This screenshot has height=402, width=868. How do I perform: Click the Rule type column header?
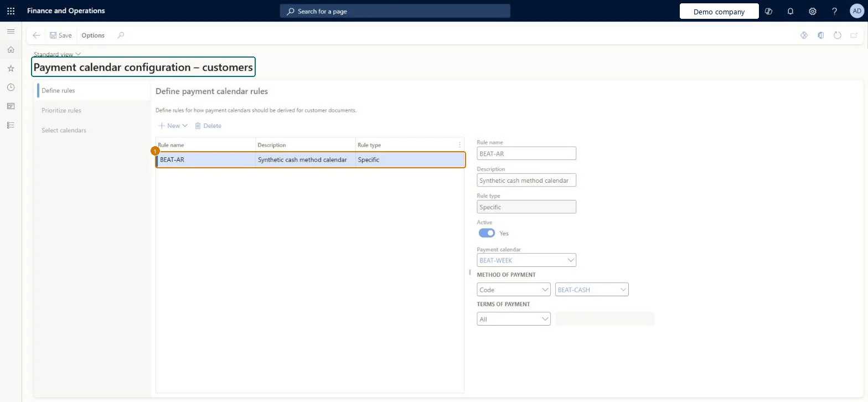[x=406, y=145]
